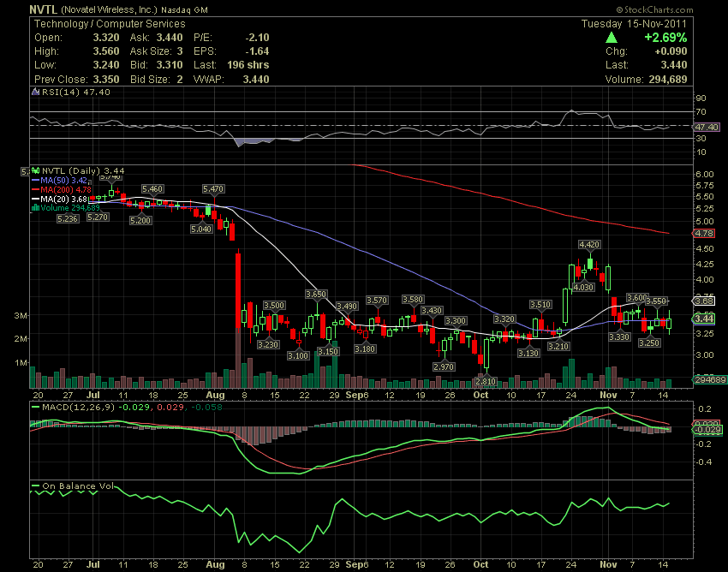This screenshot has width=728, height=572.
Task: Click the Volume 294,689 header value
Action: 668,80
